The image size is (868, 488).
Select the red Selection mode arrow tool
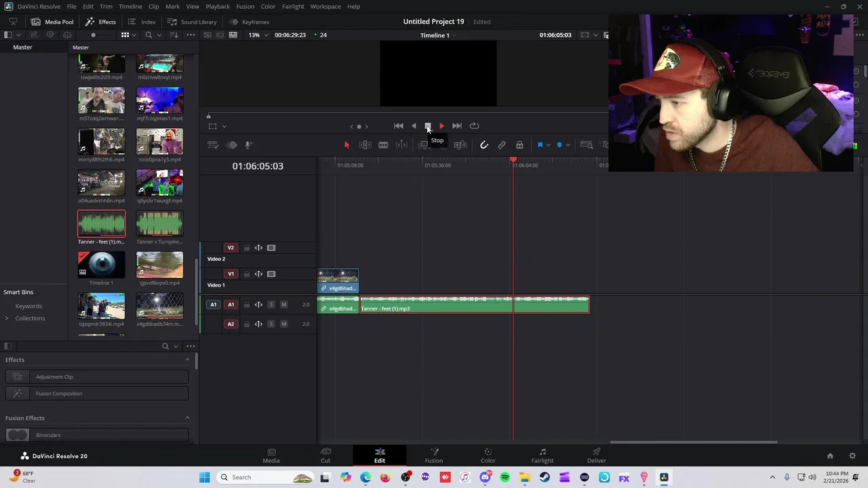coord(347,145)
